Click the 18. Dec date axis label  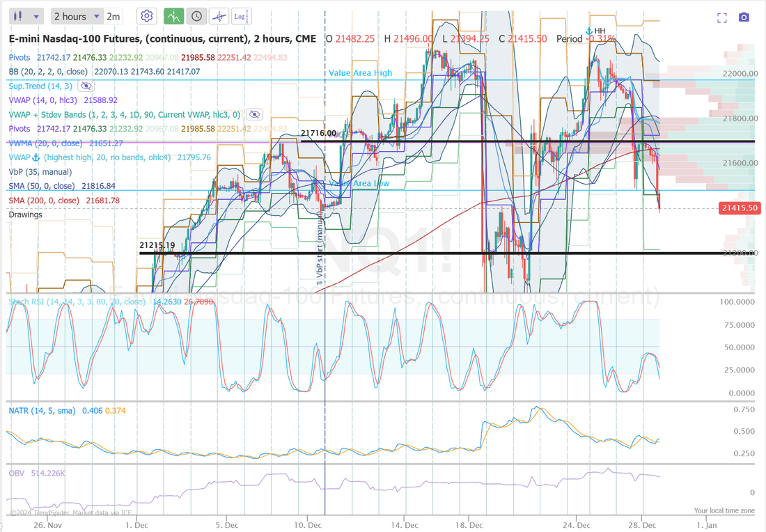(x=469, y=525)
